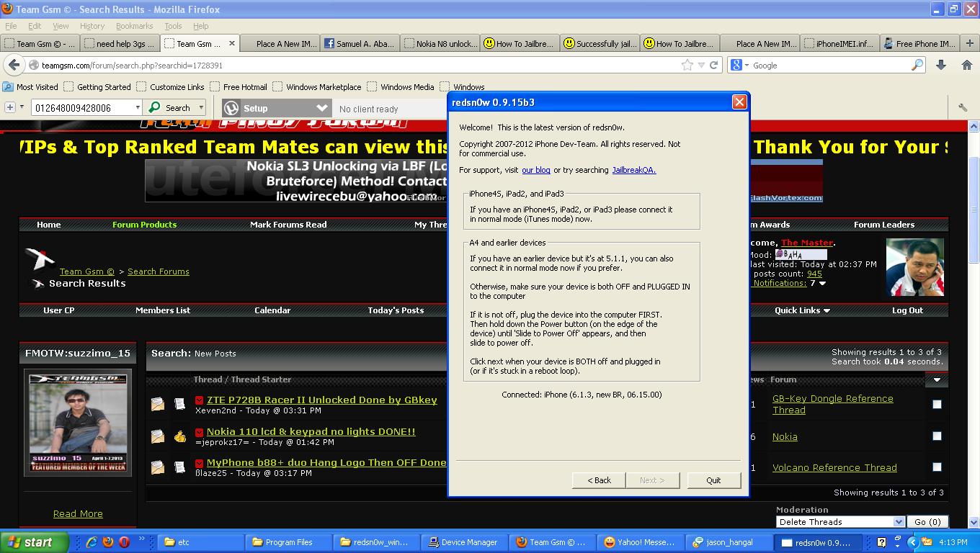Close the active Team Gsm tab

[232, 43]
